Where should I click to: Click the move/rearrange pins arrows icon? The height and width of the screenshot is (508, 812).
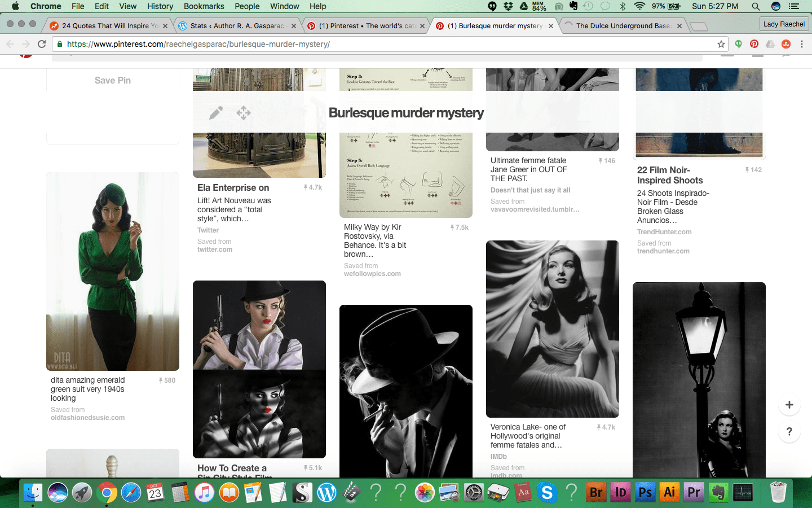pyautogui.click(x=244, y=113)
